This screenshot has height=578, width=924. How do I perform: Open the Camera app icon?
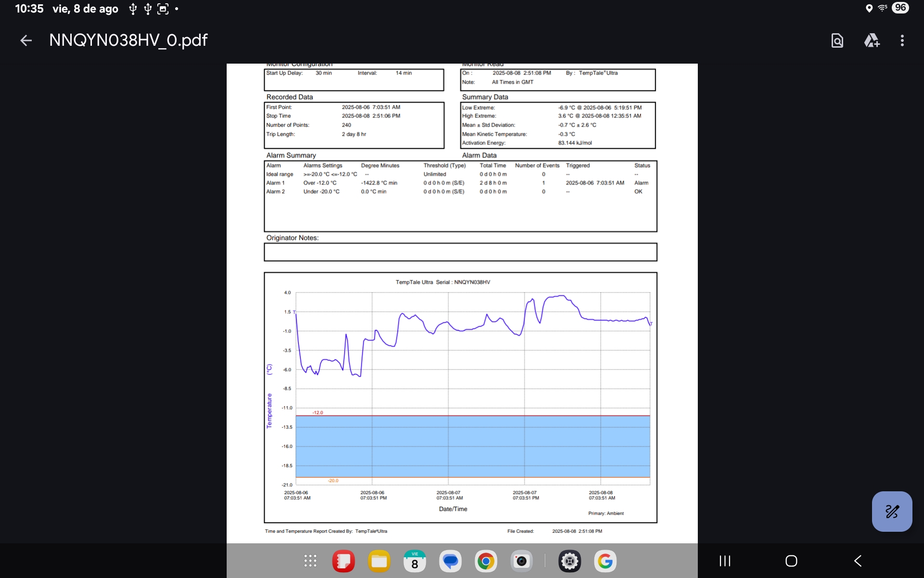click(521, 561)
